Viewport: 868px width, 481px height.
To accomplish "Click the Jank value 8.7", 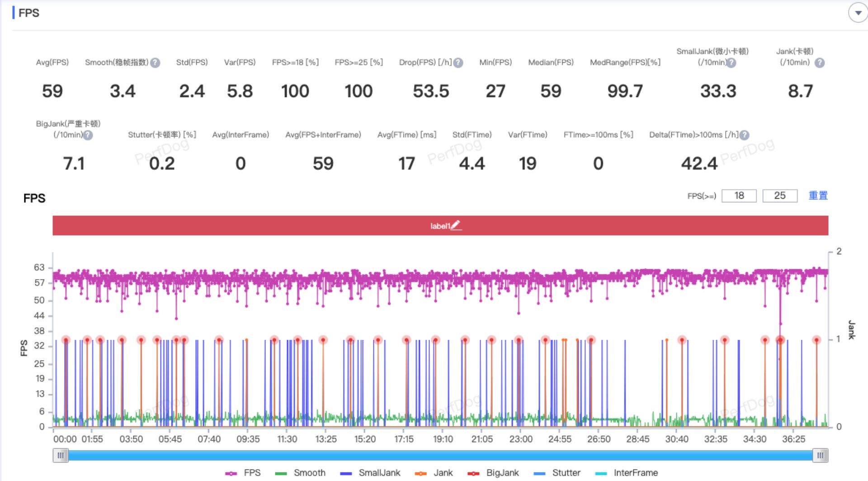I will [x=801, y=91].
